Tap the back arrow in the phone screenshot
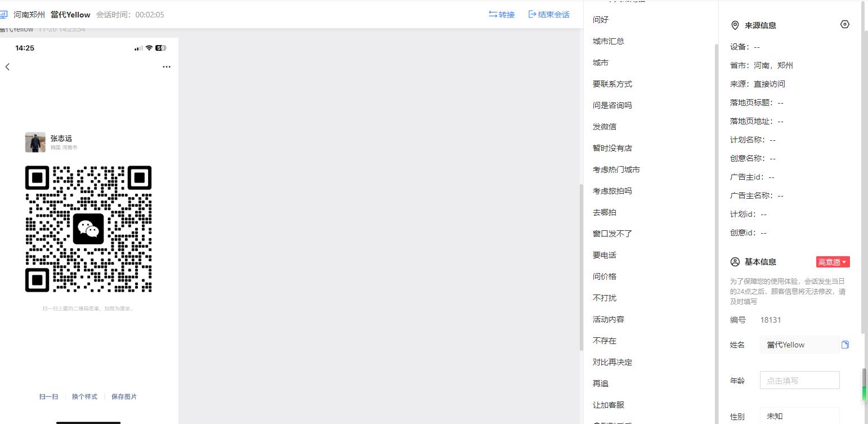This screenshot has width=868, height=424. (x=7, y=67)
